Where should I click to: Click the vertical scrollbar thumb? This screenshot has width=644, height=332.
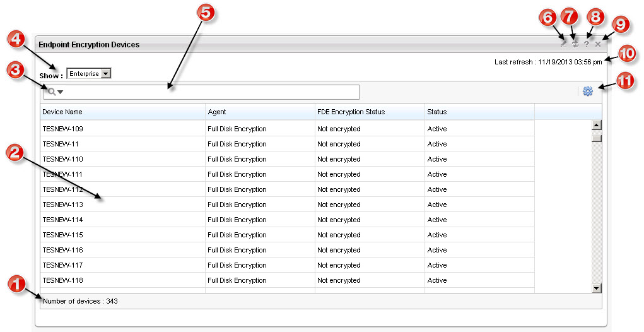click(596, 138)
